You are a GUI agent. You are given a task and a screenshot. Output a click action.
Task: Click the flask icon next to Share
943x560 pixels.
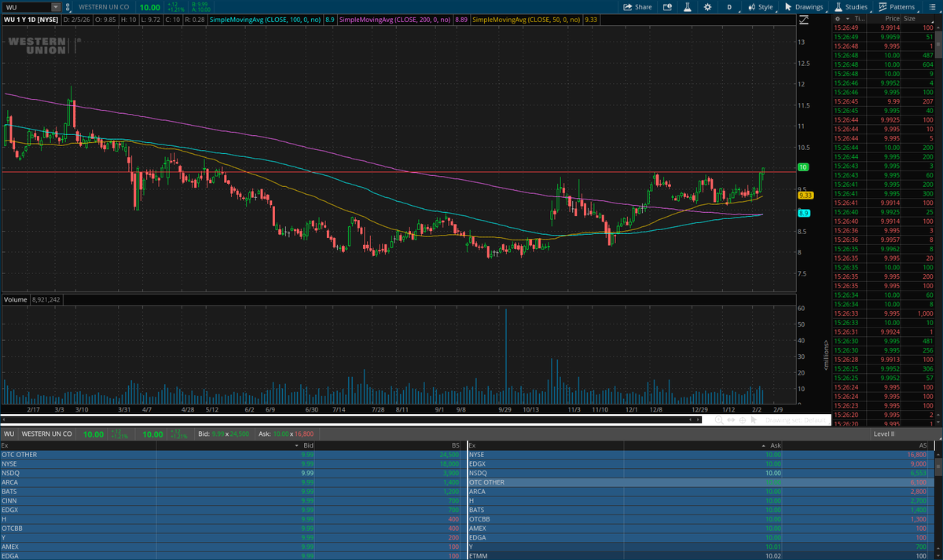coord(687,6)
